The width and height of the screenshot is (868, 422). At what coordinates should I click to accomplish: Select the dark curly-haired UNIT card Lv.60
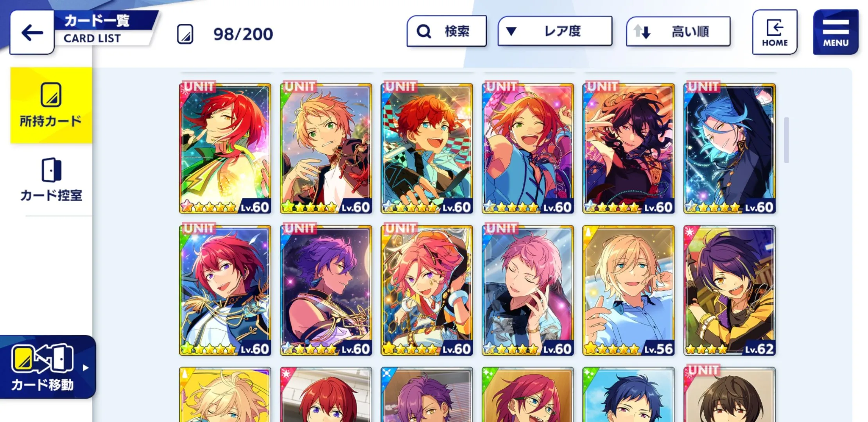(x=628, y=148)
